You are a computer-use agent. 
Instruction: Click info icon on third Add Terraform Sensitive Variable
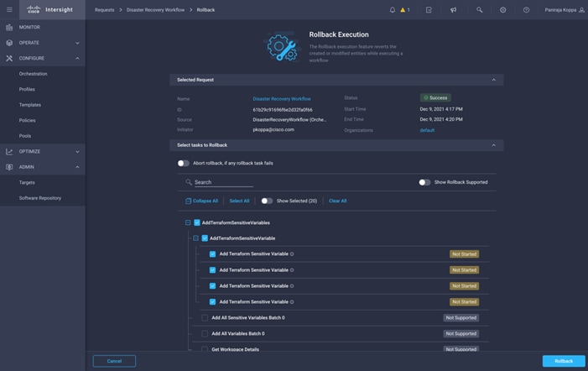pos(292,286)
